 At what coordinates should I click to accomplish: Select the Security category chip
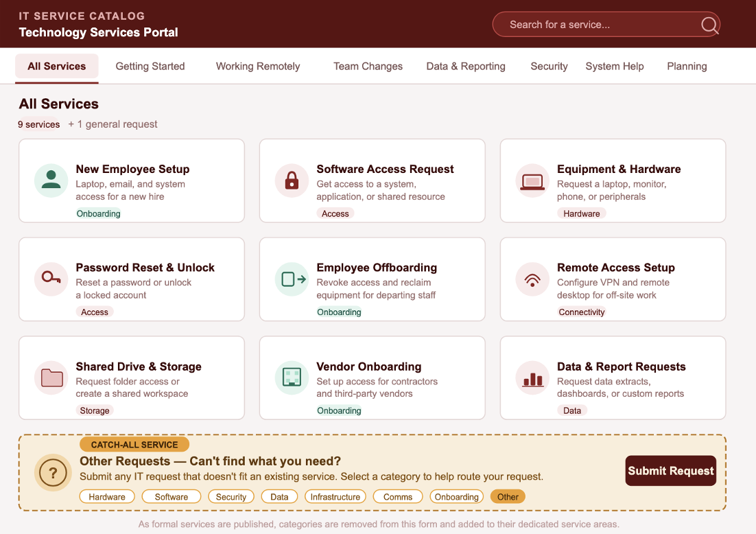point(231,497)
